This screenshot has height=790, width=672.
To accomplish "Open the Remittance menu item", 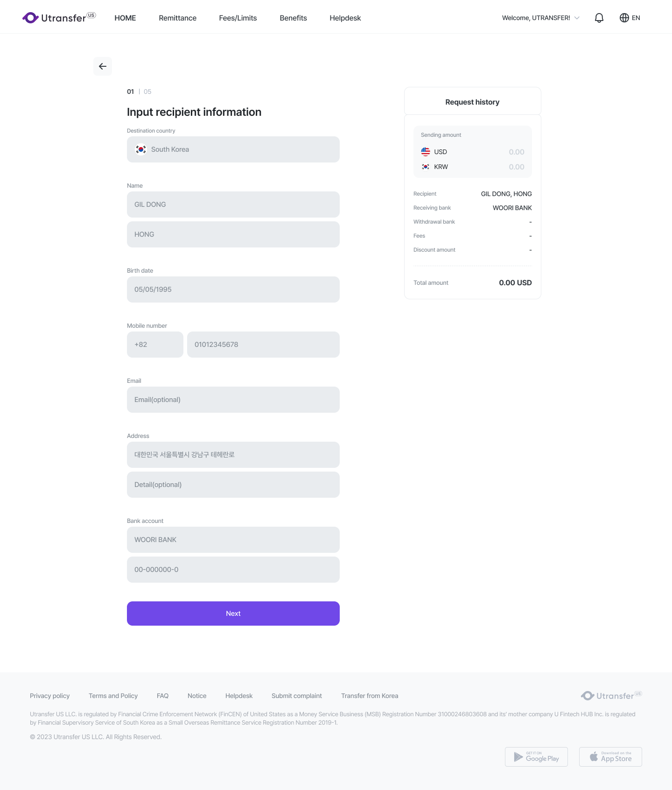I will 177,18.
